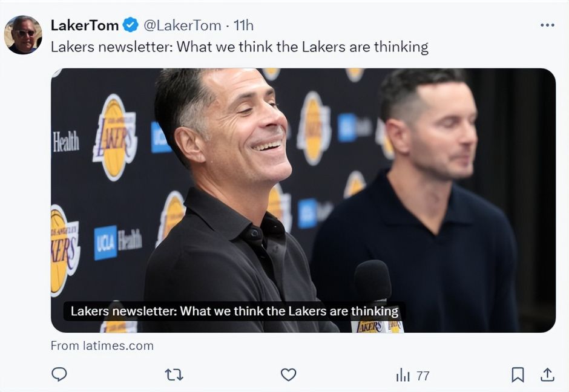Open LakerTom's profile picture
The width and height of the screenshot is (569, 392).
(24, 34)
